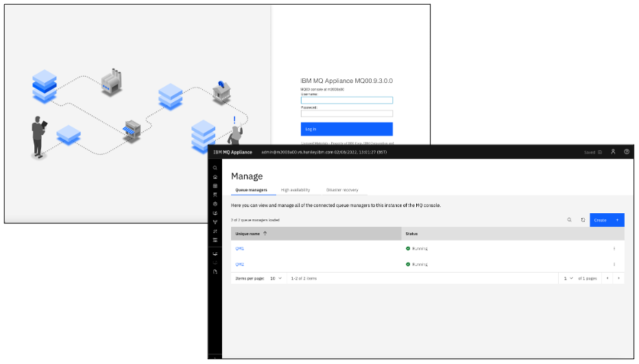The image size is (639, 364).
Task: Click the save icon next to Saved
Action: tap(599, 152)
